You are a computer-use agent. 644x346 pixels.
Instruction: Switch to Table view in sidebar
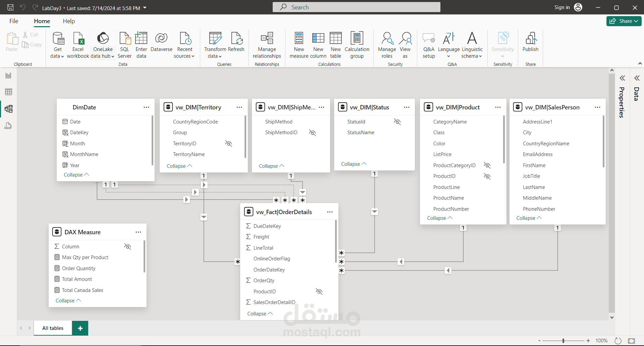coord(8,92)
